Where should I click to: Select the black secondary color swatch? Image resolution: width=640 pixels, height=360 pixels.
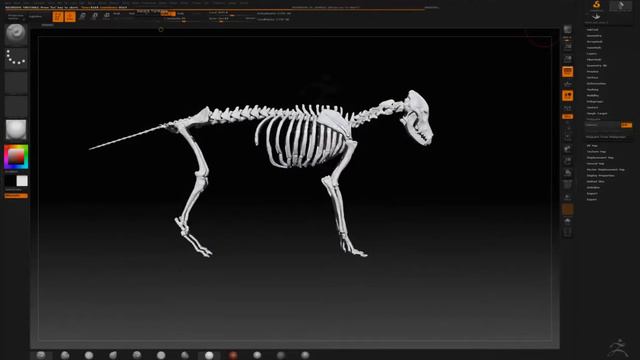(x=10, y=181)
